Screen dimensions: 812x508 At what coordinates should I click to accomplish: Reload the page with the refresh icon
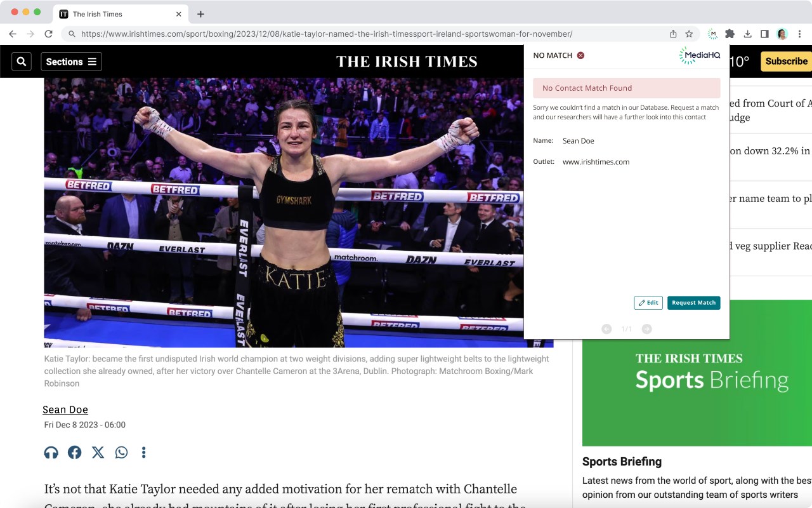click(48, 34)
